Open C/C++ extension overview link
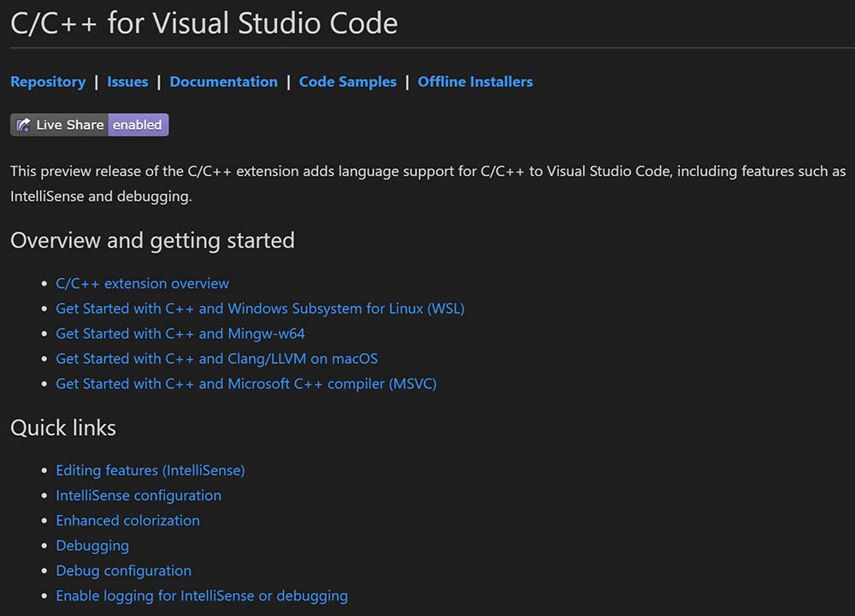The width and height of the screenshot is (855, 616). (x=142, y=283)
